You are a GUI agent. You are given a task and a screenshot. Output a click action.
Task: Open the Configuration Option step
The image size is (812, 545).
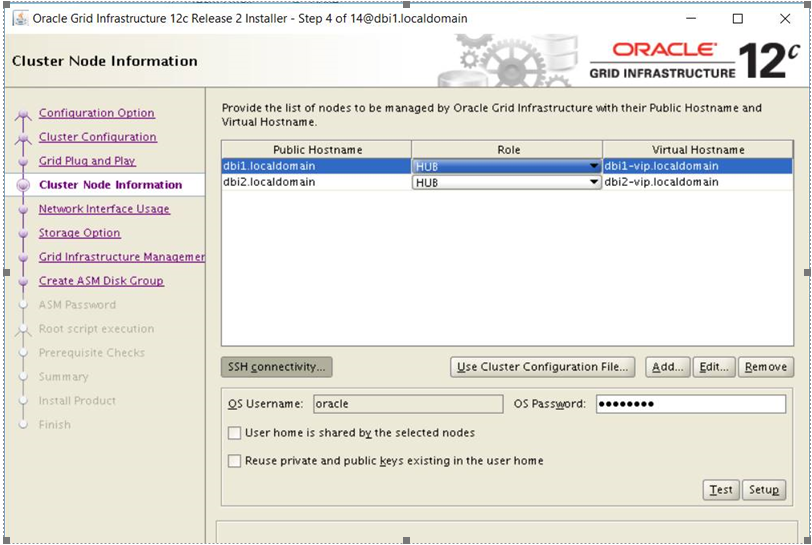pos(96,113)
